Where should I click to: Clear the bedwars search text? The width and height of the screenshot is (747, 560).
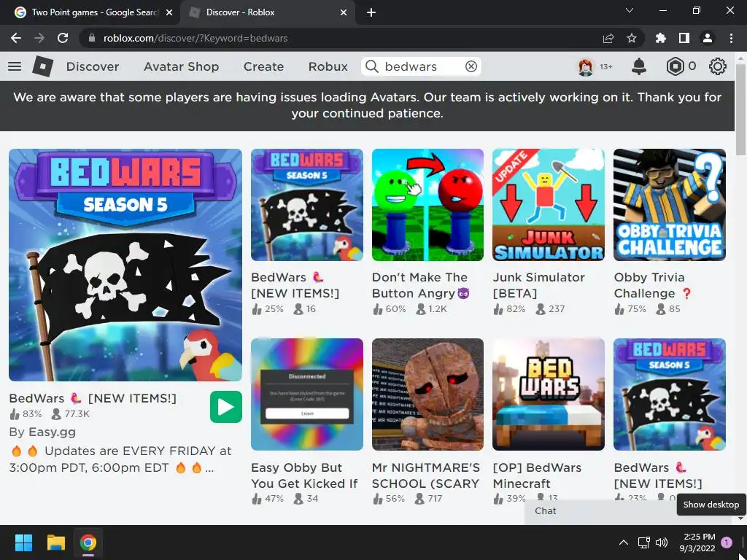click(x=471, y=66)
